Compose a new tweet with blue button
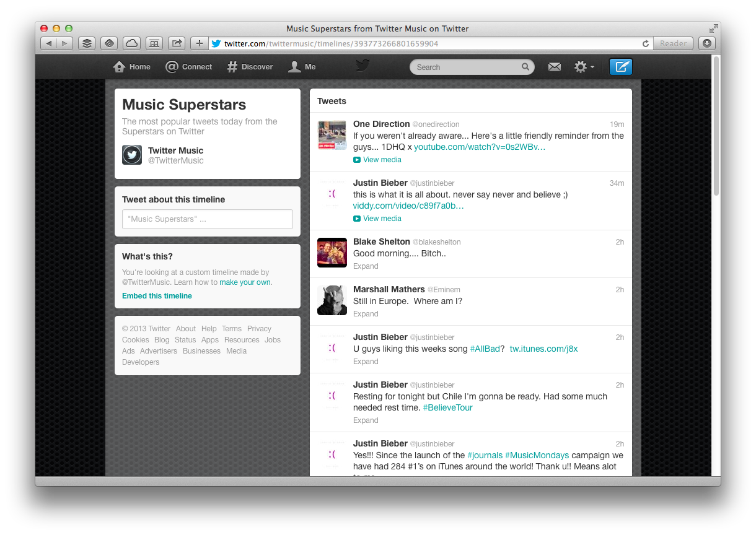The height and width of the screenshot is (535, 756). tap(621, 67)
